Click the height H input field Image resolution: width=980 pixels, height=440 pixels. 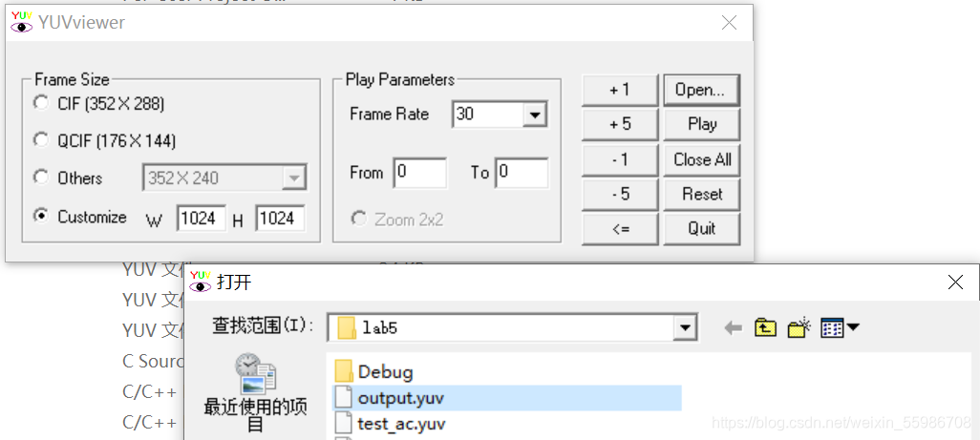[x=280, y=219]
